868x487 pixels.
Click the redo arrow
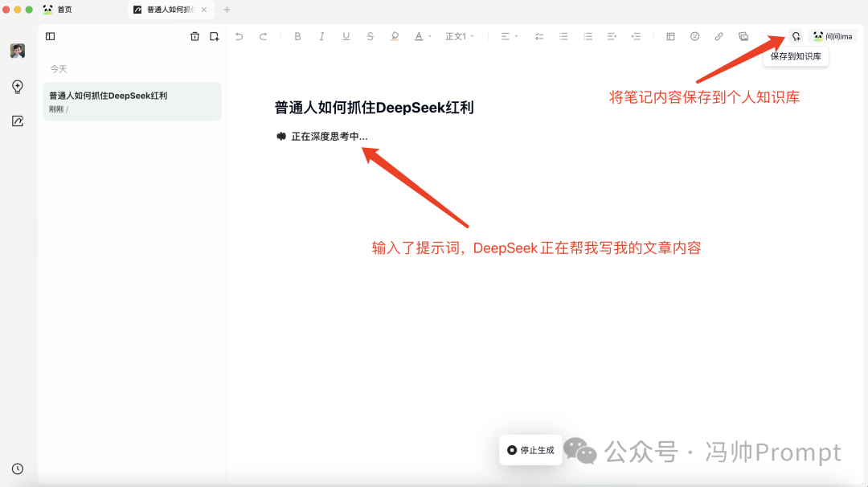(264, 36)
